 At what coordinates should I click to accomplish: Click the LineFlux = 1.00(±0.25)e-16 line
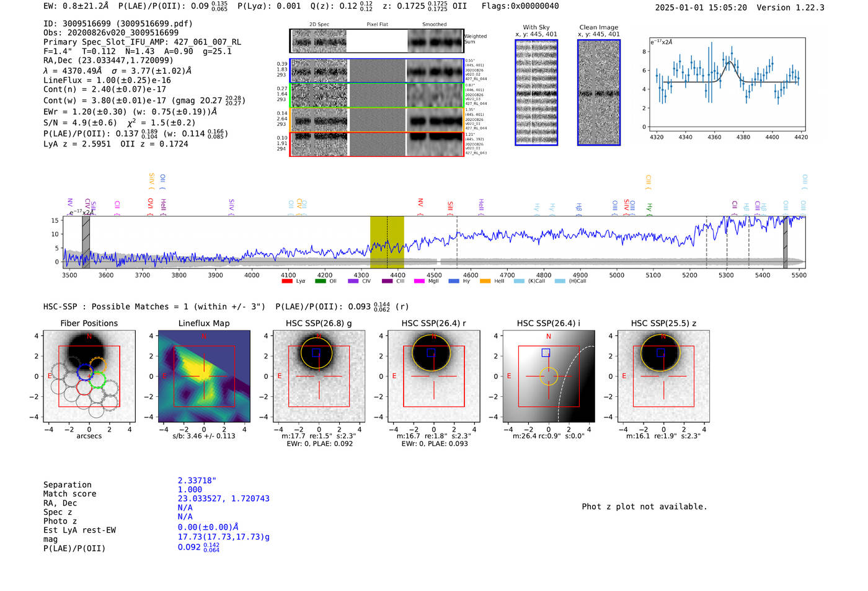point(107,80)
